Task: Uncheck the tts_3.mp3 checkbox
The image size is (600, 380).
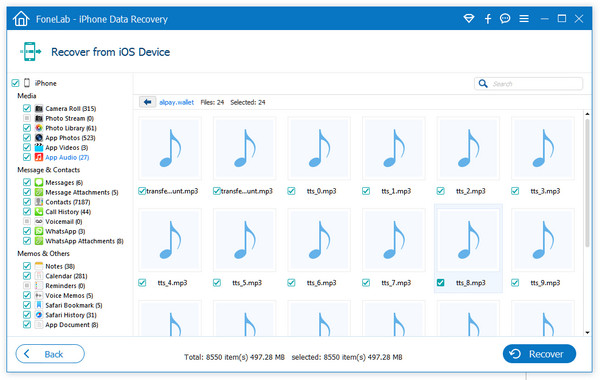Action: 515,191
